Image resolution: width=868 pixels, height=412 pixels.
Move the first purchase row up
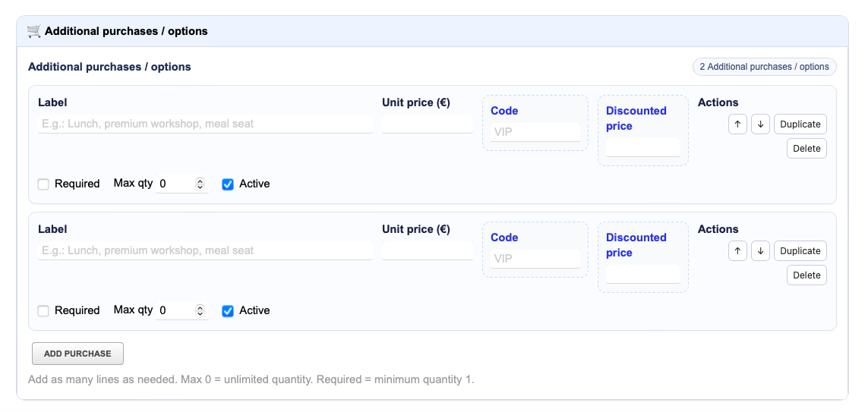[x=737, y=124]
